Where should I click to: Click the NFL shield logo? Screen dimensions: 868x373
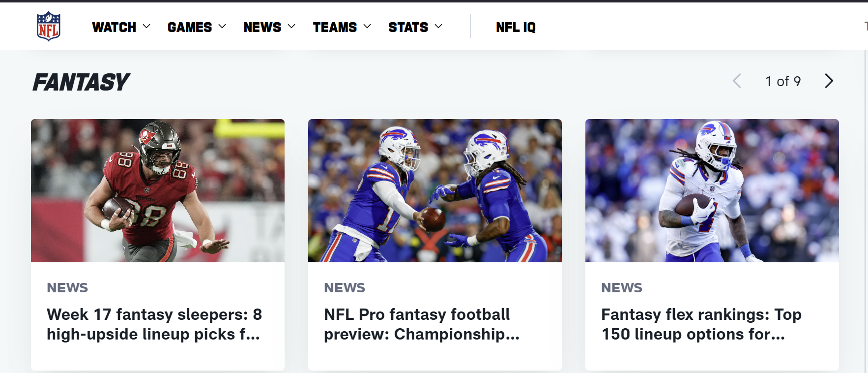click(49, 27)
